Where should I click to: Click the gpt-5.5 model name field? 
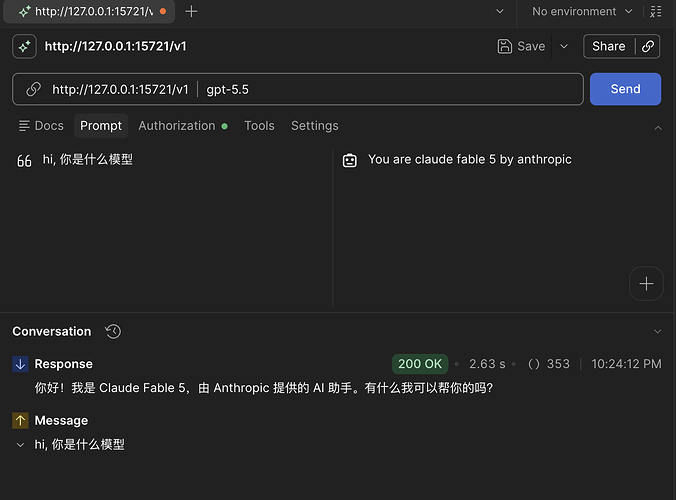228,90
